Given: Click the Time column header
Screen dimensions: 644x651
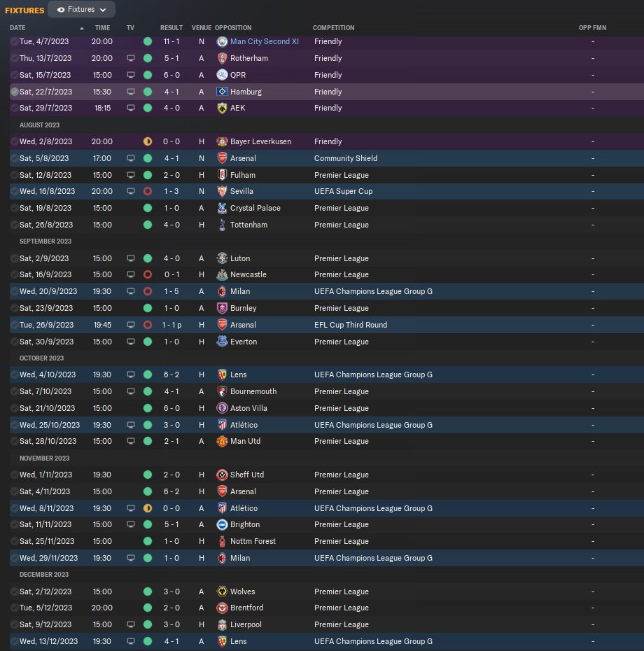Looking at the screenshot, I should pos(102,28).
